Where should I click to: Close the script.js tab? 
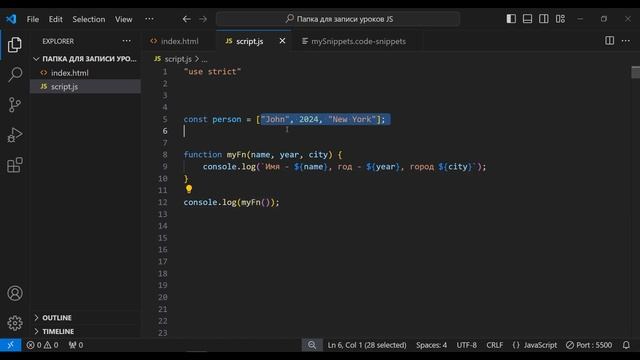click(x=282, y=41)
